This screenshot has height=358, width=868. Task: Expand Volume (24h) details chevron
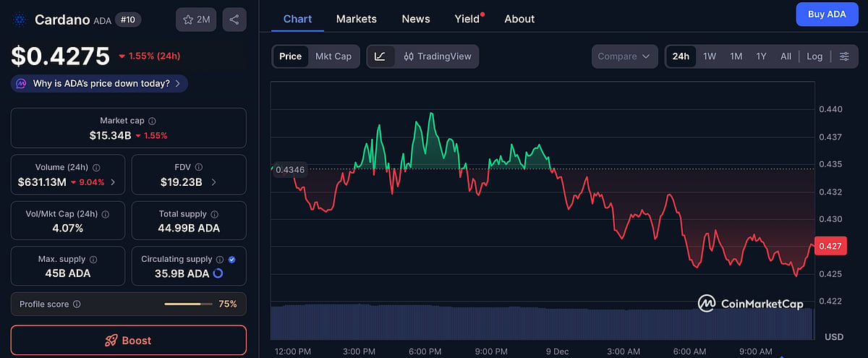click(x=112, y=182)
